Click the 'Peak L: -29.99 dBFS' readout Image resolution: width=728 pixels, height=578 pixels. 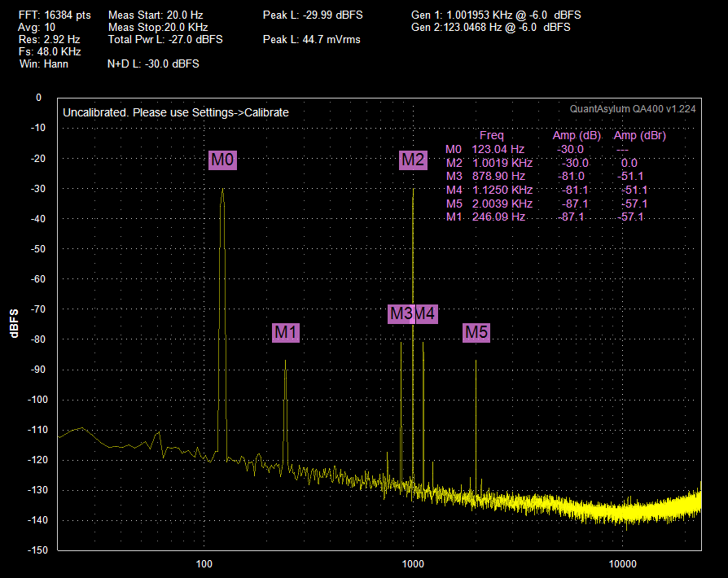tap(313, 15)
